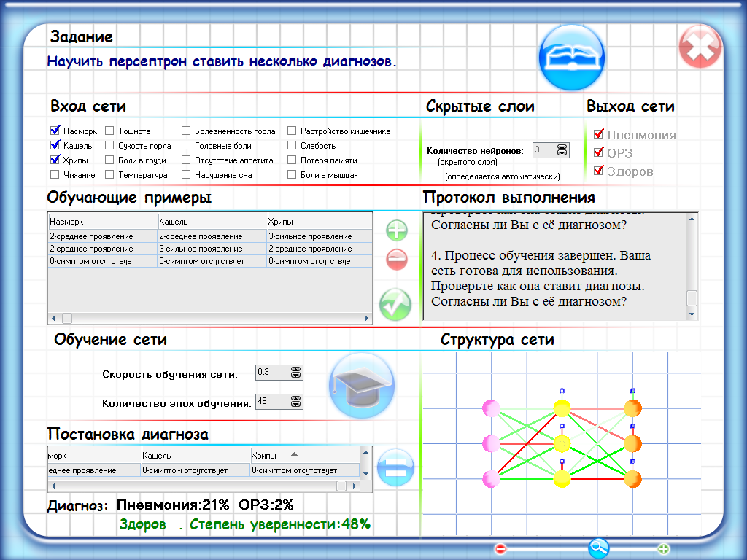The height and width of the screenshot is (560, 747).
Task: Uncheck the Насморк symptom checkbox
Action: point(55,131)
